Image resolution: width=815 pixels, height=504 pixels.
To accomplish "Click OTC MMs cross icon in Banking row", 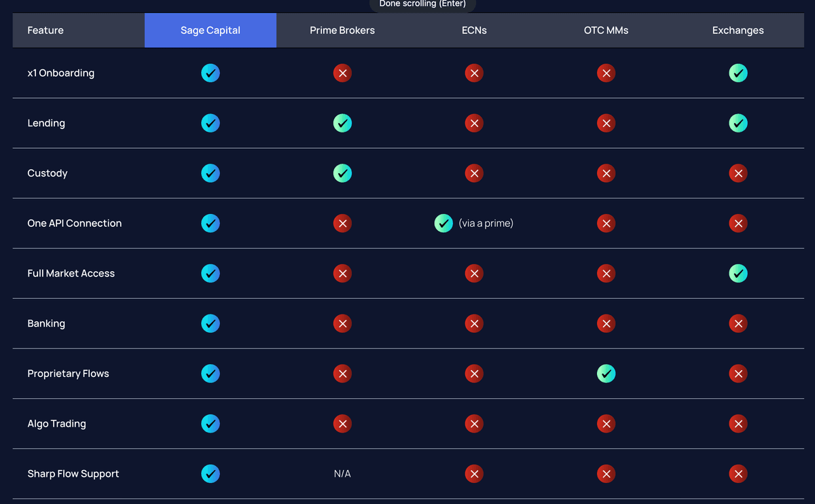I will pos(606,323).
